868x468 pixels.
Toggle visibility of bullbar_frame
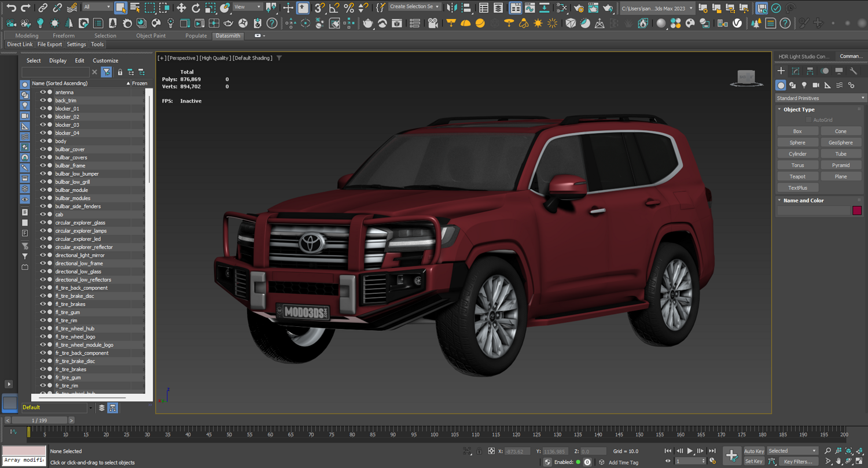click(43, 165)
